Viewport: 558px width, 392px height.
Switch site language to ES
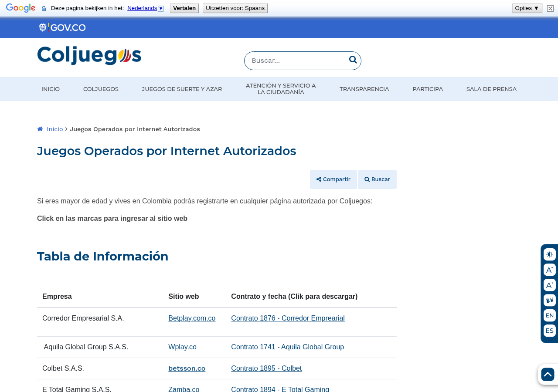coord(549,331)
